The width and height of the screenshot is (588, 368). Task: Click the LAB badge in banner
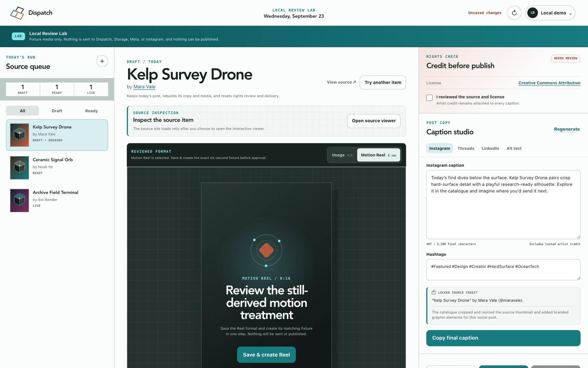(18, 36)
